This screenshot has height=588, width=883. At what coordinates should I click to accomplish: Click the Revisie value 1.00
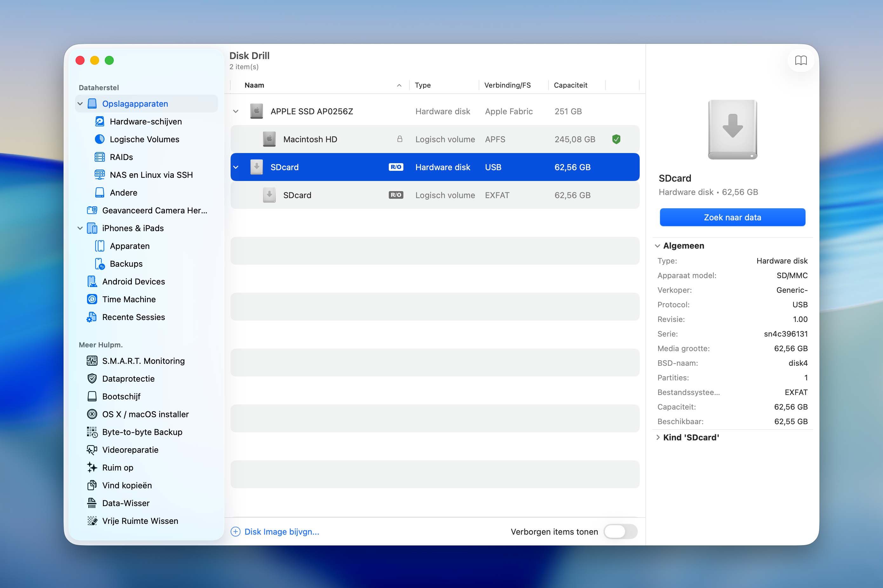800,319
